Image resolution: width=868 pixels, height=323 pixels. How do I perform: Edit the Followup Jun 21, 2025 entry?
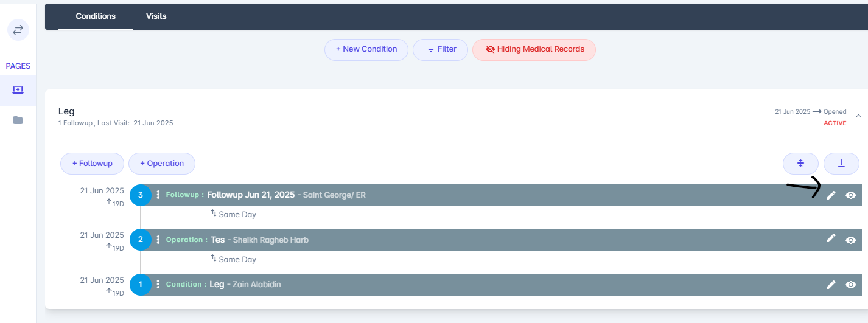coord(831,195)
